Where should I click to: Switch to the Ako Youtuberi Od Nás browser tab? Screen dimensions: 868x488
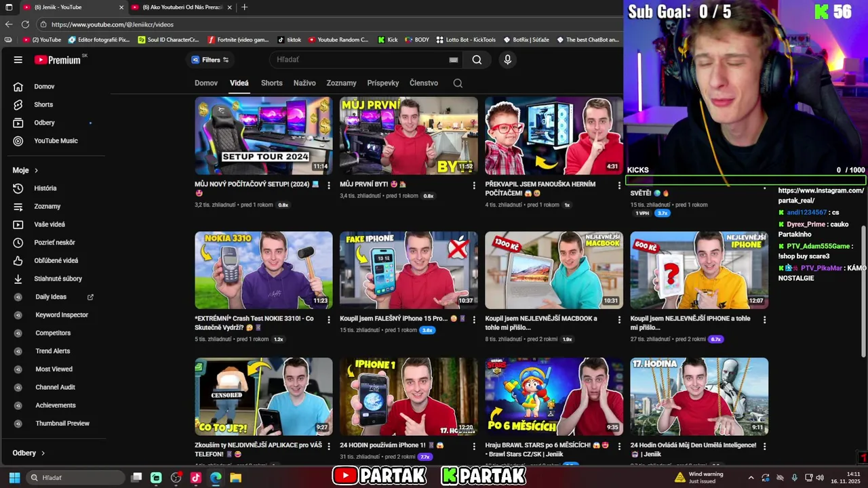[x=181, y=7]
